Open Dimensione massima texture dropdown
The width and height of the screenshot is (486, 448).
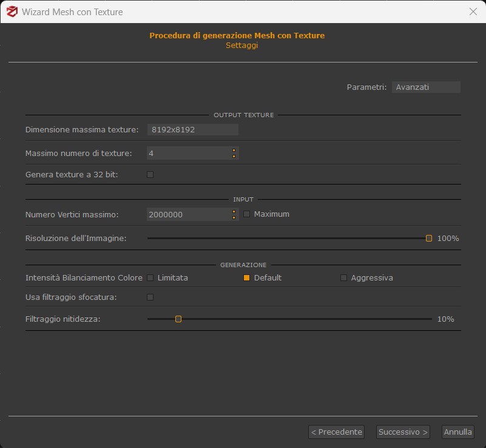pyautogui.click(x=193, y=129)
